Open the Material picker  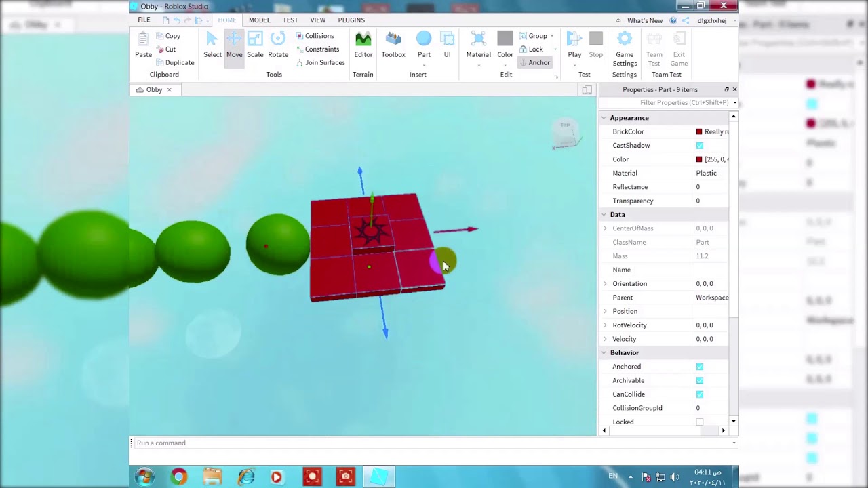coord(478,46)
